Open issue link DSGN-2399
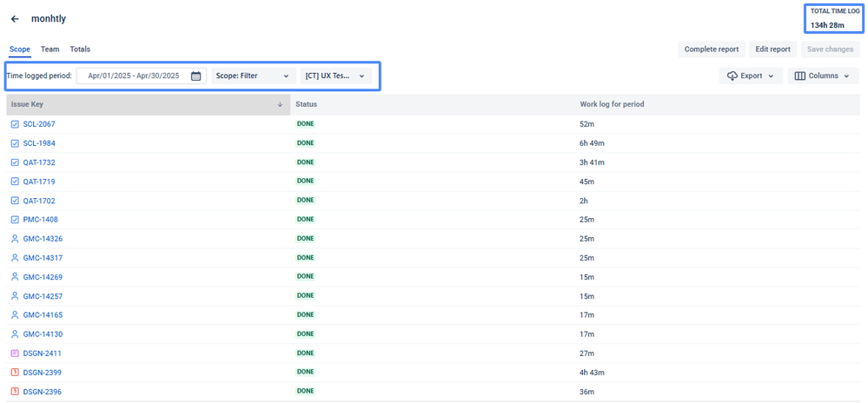The height and width of the screenshot is (403, 868). point(42,373)
